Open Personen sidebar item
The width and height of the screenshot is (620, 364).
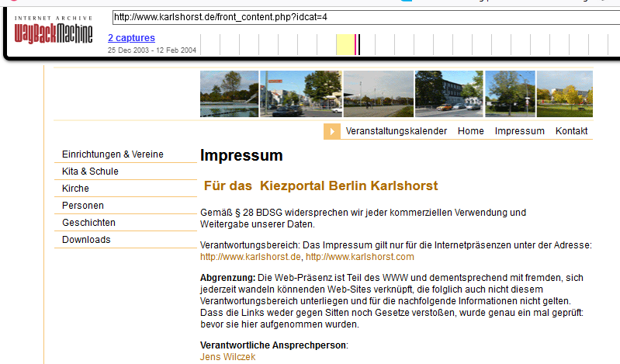82,206
